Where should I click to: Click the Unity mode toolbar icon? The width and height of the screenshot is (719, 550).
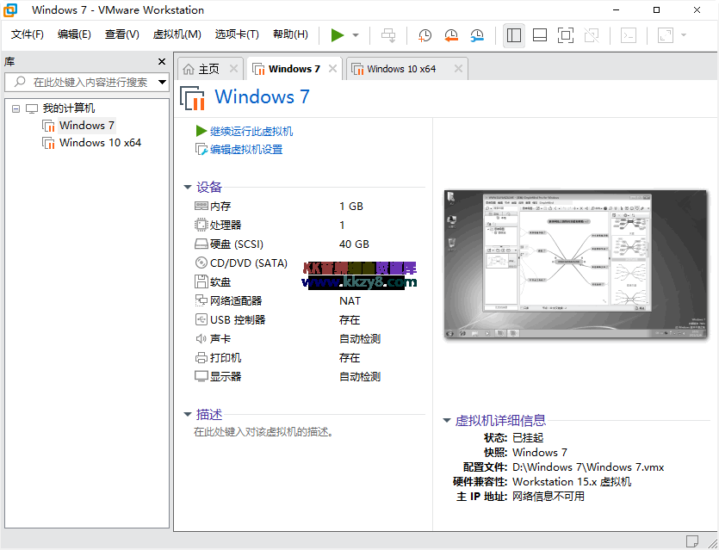tap(592, 35)
